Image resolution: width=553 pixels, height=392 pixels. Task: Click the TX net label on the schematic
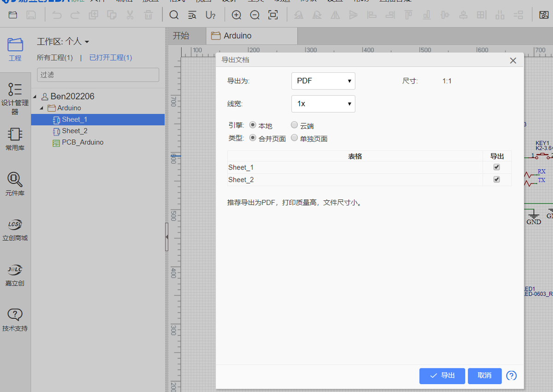click(541, 181)
